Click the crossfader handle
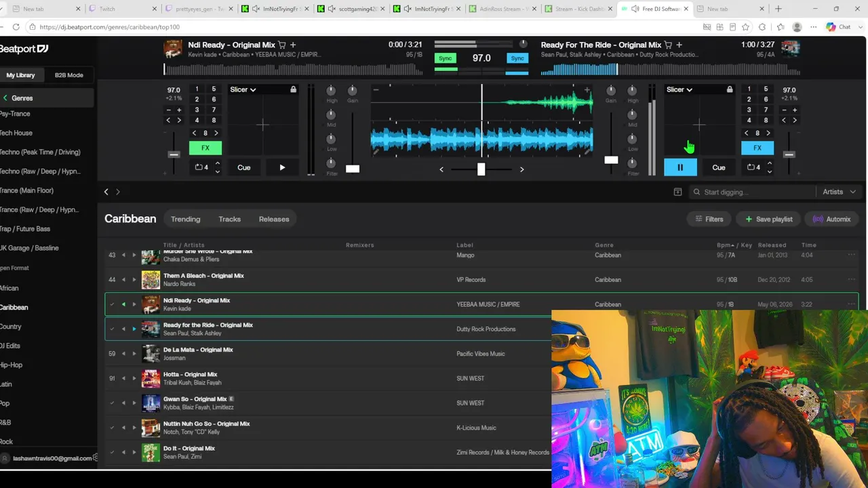The image size is (868, 488). pyautogui.click(x=481, y=169)
